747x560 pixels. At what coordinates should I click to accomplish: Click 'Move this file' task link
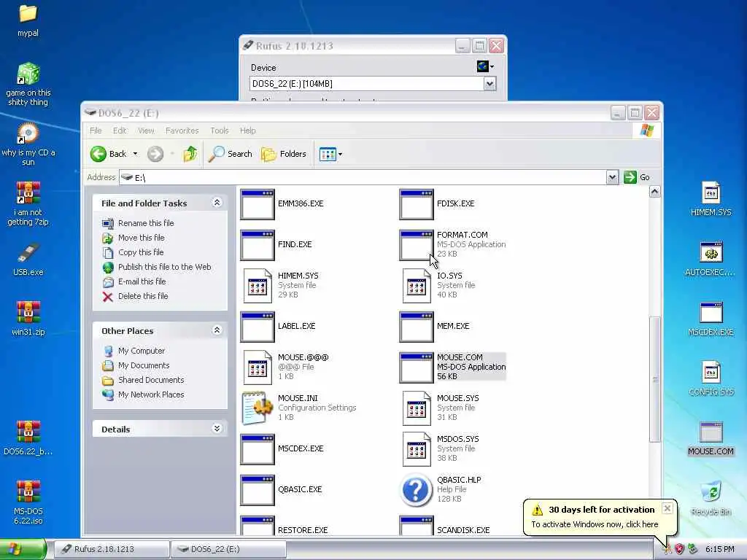point(141,238)
